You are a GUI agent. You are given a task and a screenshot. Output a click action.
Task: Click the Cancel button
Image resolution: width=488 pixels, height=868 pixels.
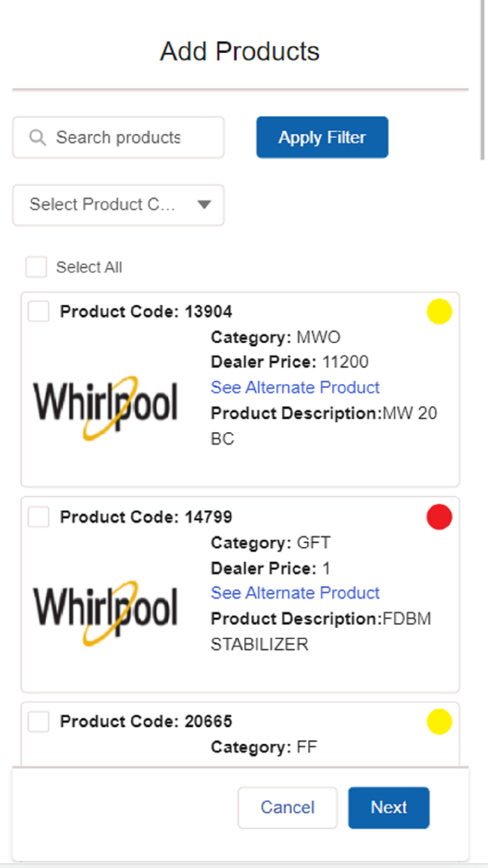[287, 807]
